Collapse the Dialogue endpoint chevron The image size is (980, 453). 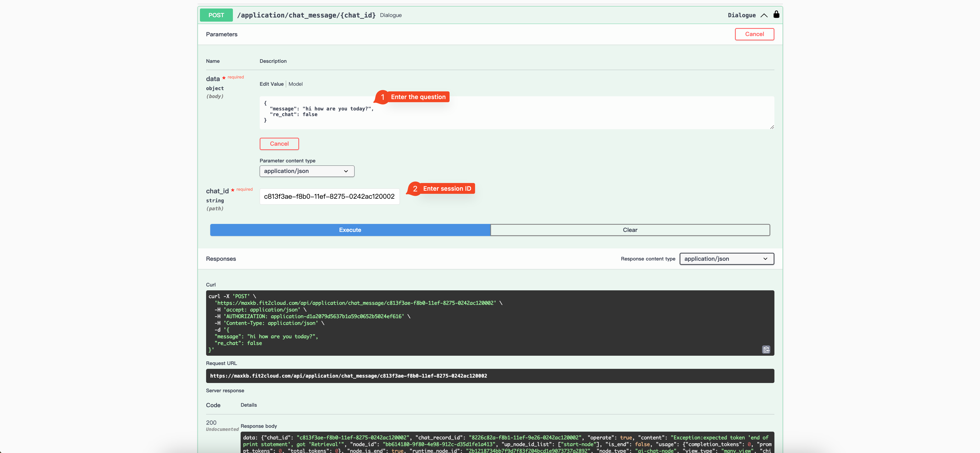click(764, 15)
